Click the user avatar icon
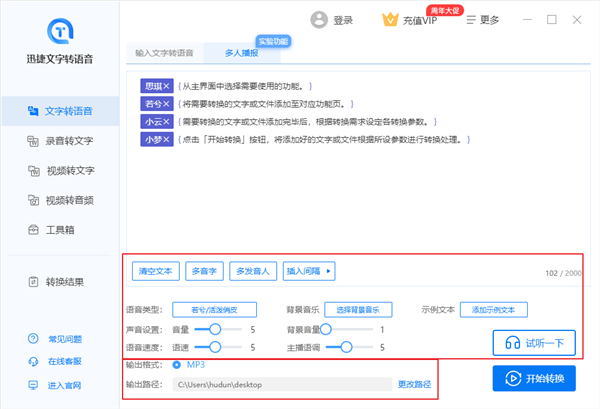The image size is (600, 409). 319,20
